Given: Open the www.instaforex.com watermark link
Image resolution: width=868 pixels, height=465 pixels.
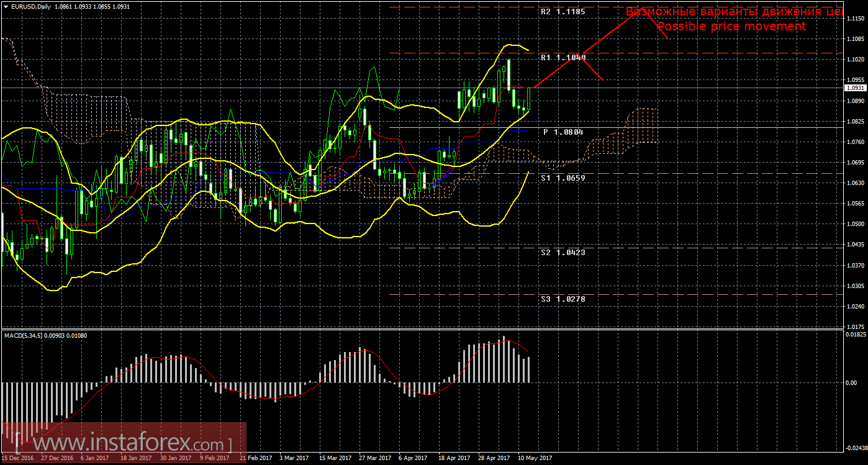Looking at the screenshot, I should [x=122, y=443].
